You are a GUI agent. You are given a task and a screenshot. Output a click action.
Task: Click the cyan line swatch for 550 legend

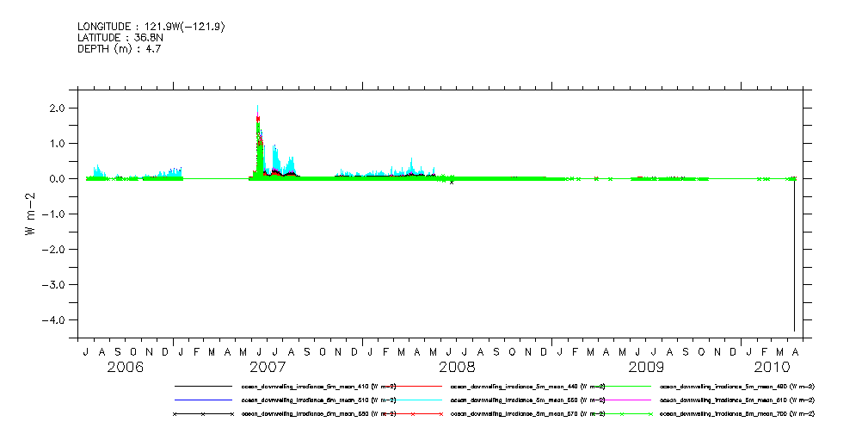click(x=412, y=400)
